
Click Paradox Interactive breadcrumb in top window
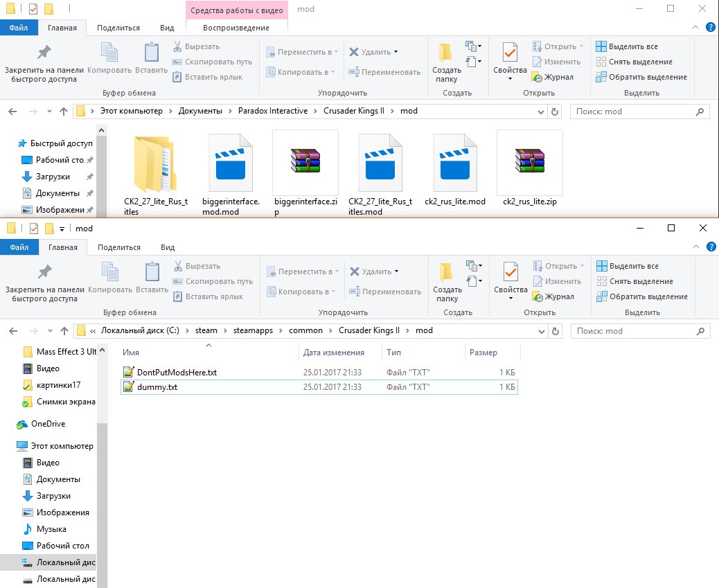[x=273, y=111]
